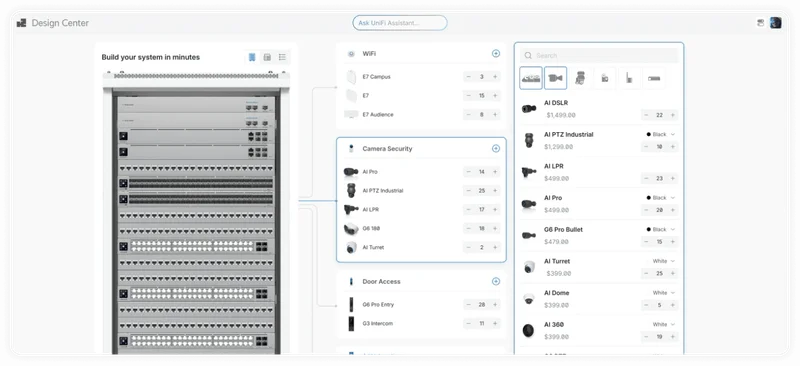Click the E7 Audience device icon

[351, 114]
